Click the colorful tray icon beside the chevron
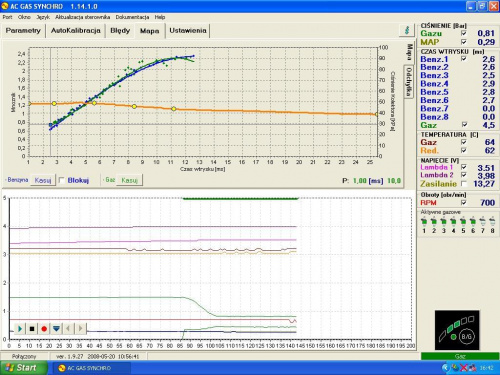The width and height of the screenshot is (500, 375). coord(455,368)
